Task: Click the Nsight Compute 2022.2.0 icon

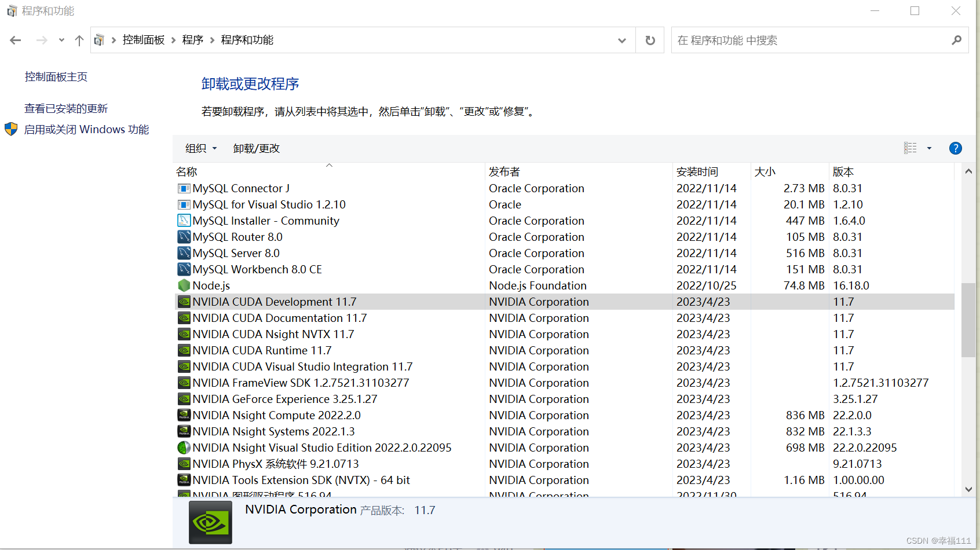Action: tap(184, 415)
